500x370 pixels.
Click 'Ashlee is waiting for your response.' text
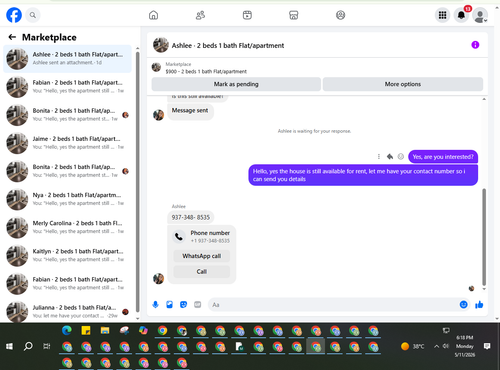[314, 131]
